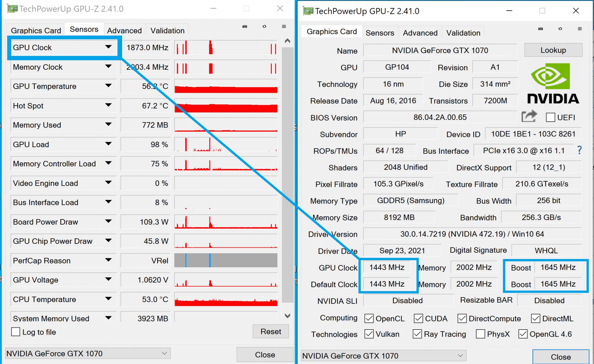Toggle the DirectCompute checkbox
Viewport: 594px width, 364px height.
462,318
